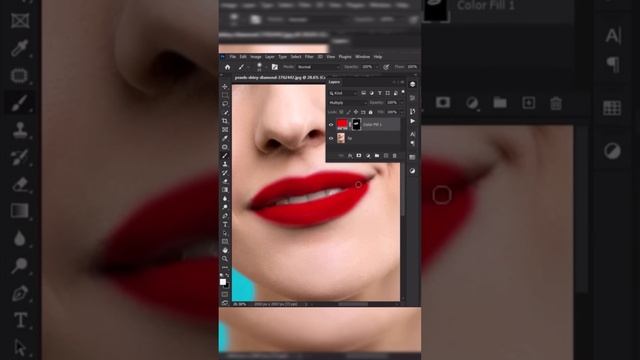Screen dimensions: 640x360
Task: Click new adjustment layer icon in small Layers panel
Action: tap(368, 156)
